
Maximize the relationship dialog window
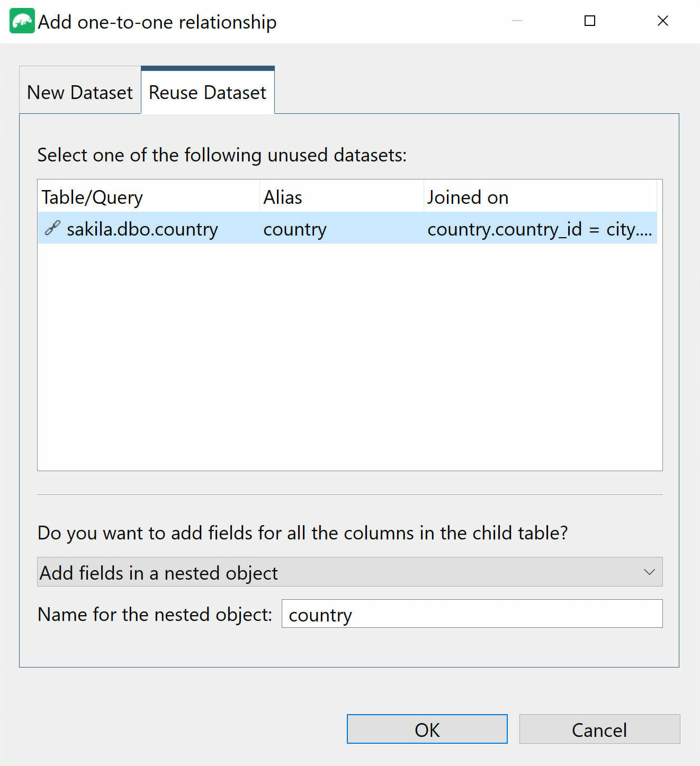589,21
